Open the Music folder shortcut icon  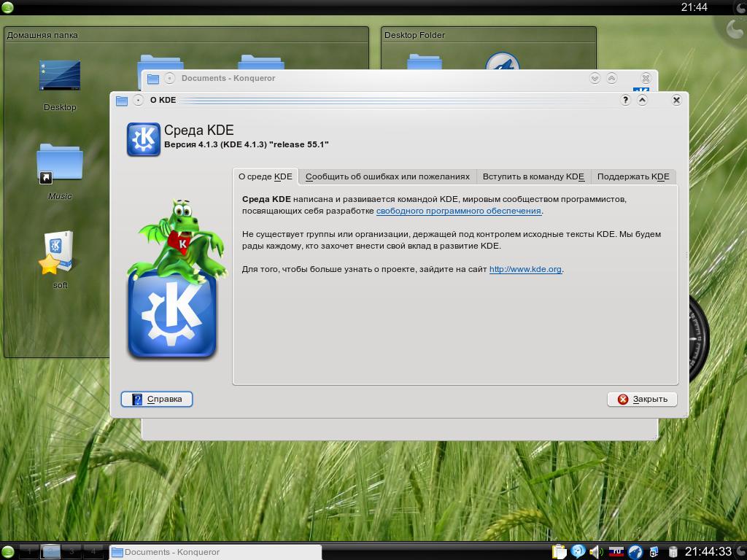pyautogui.click(x=60, y=163)
